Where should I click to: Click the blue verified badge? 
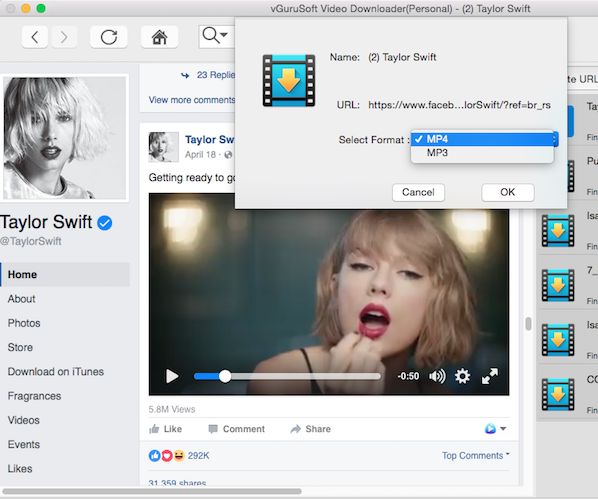tap(104, 223)
